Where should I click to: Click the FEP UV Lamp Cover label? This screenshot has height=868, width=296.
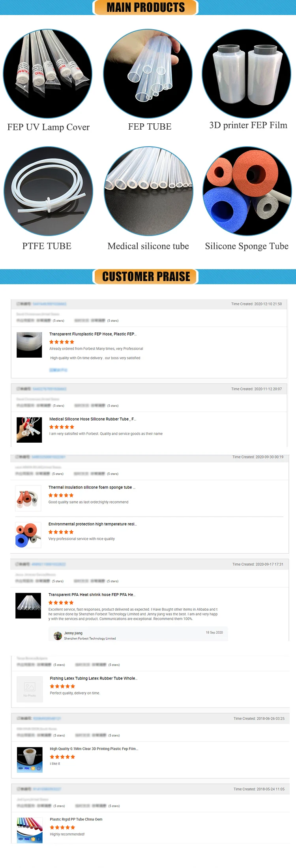click(48, 127)
